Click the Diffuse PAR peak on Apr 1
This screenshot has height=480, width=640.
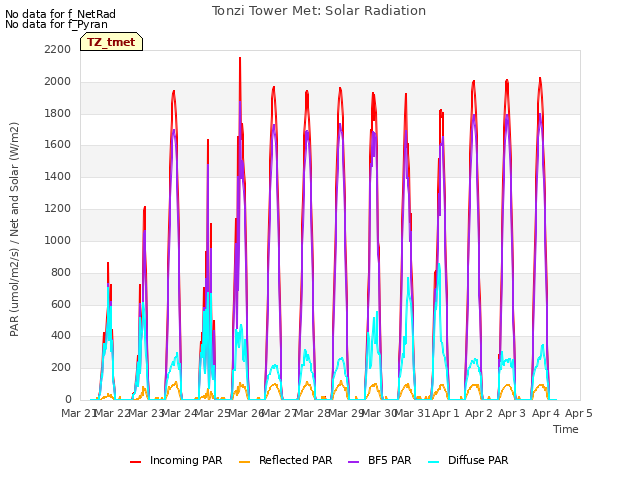439,264
